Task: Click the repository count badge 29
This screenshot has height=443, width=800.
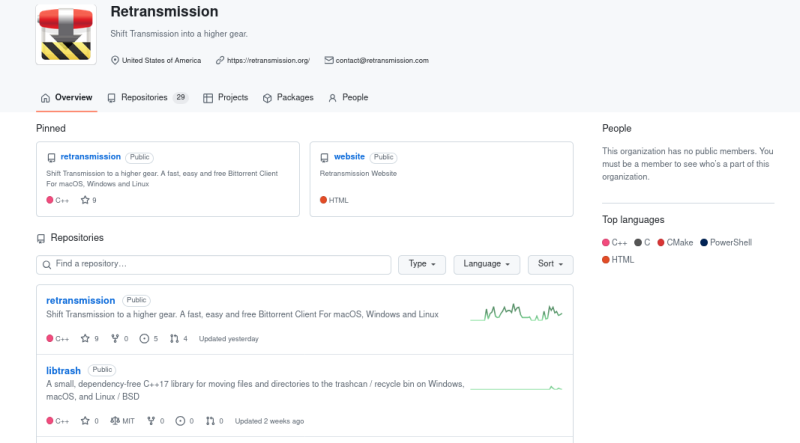Action: [181, 97]
